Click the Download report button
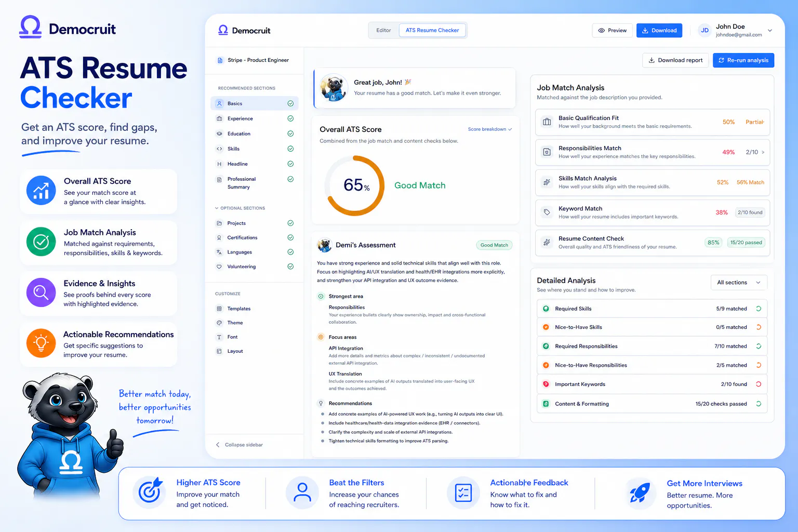This screenshot has width=798, height=532. 675,60
